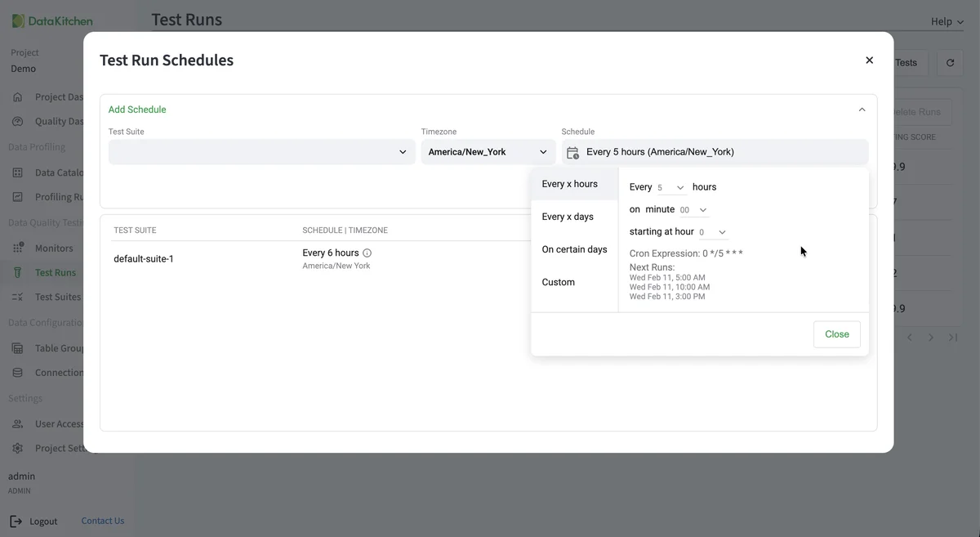Click the info icon next to Every 6 hours

pos(366,252)
